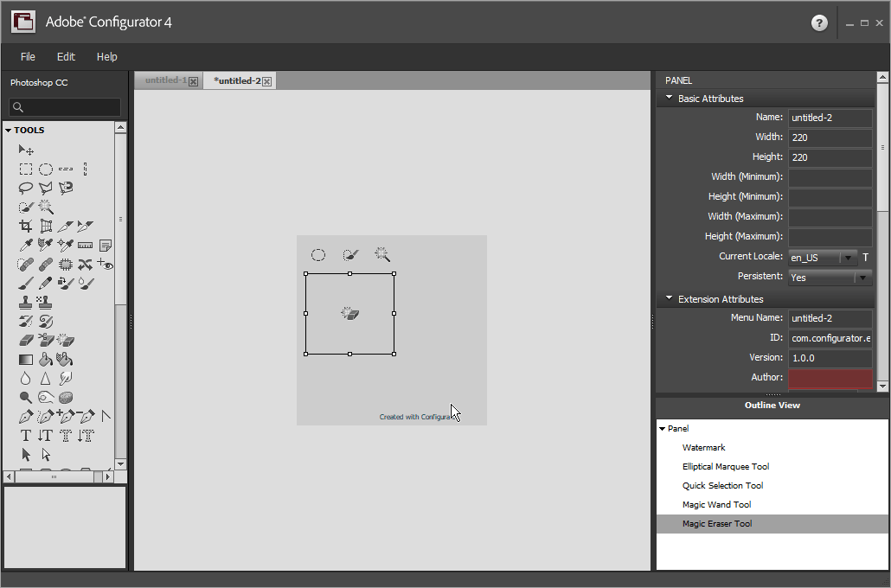
Task: Pick the Pencil tool
Action: coord(46,283)
